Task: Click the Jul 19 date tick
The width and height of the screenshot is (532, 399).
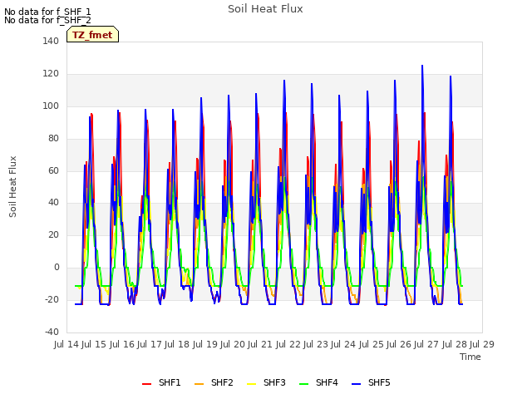Action: click(205, 344)
